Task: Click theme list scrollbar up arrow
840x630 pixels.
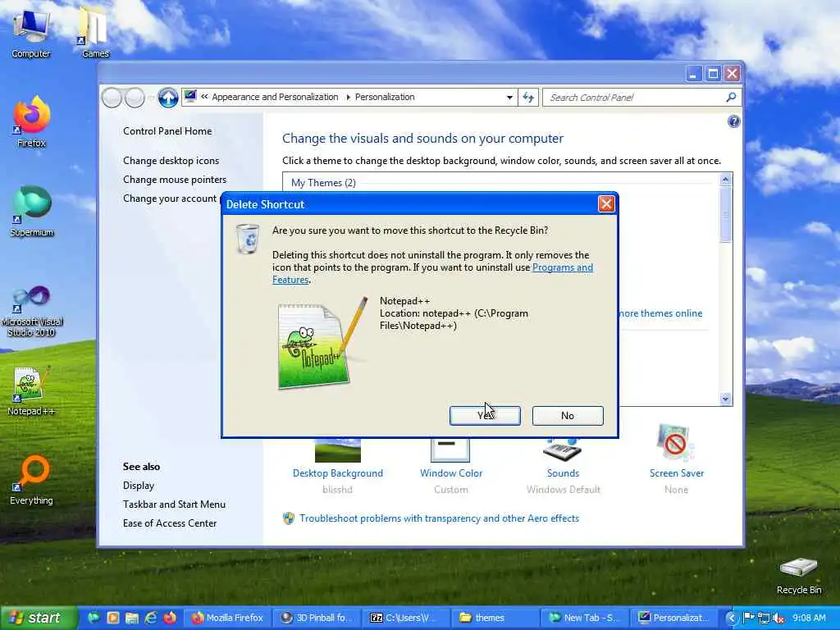Action: [725, 180]
